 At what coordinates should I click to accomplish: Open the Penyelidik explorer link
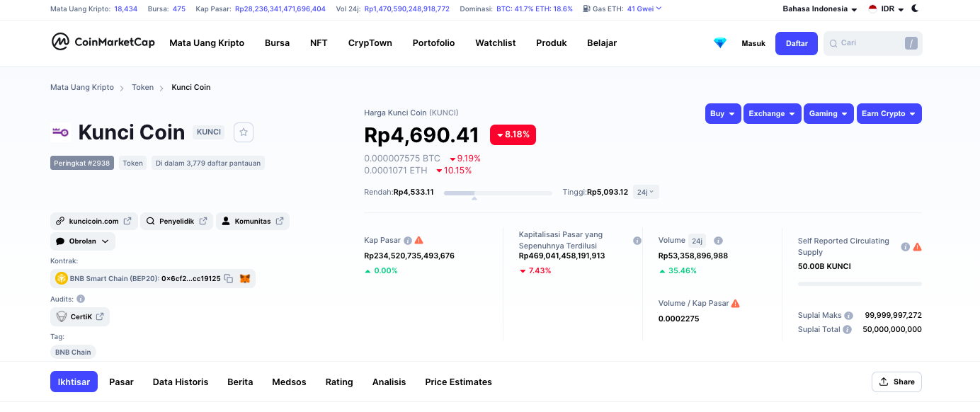(176, 221)
